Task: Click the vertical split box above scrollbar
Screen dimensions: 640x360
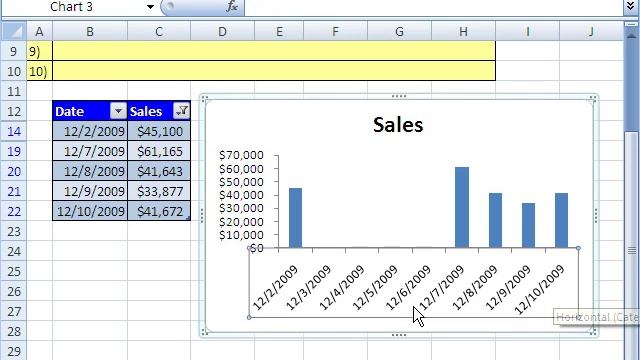Action: (631, 24)
